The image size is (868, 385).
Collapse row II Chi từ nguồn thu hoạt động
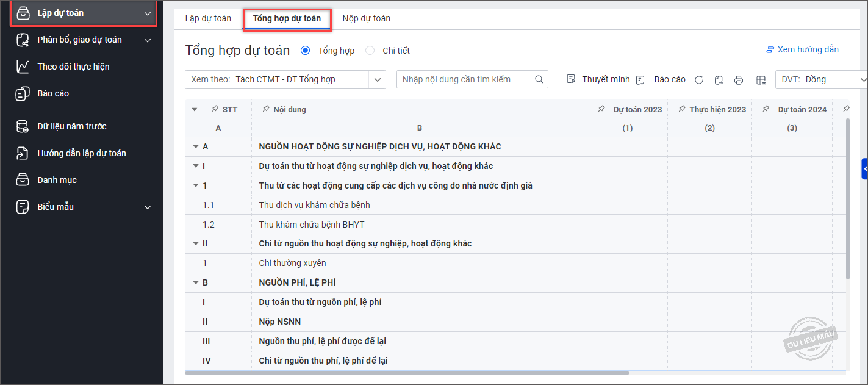(196, 244)
